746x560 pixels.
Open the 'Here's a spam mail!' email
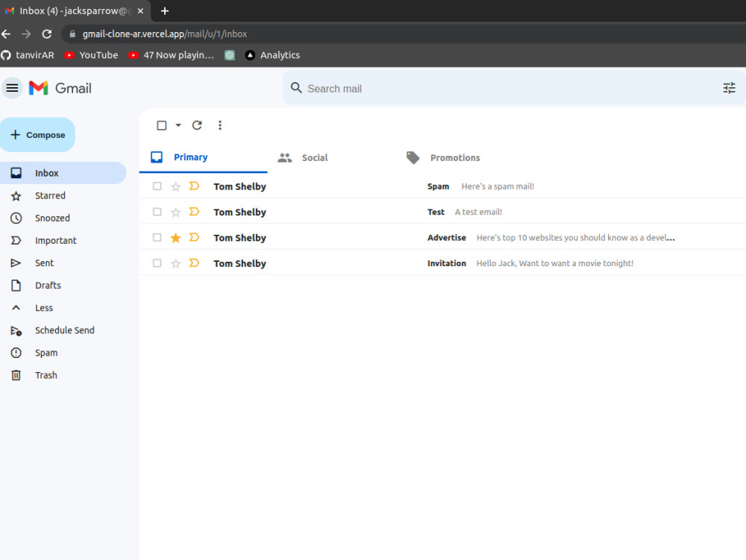click(x=443, y=186)
